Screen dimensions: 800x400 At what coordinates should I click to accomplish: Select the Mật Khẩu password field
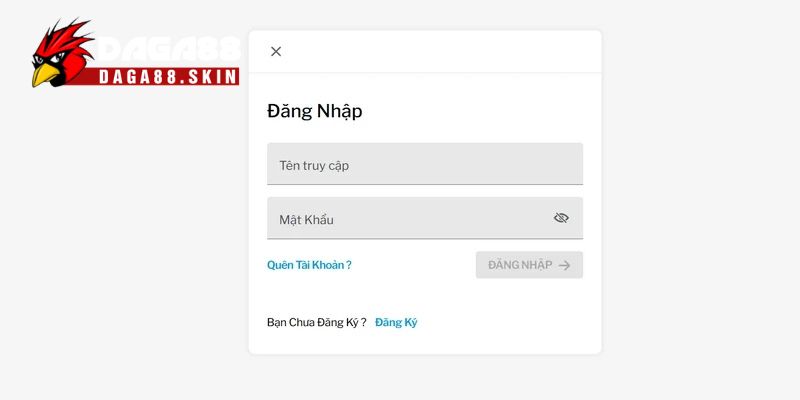point(425,218)
